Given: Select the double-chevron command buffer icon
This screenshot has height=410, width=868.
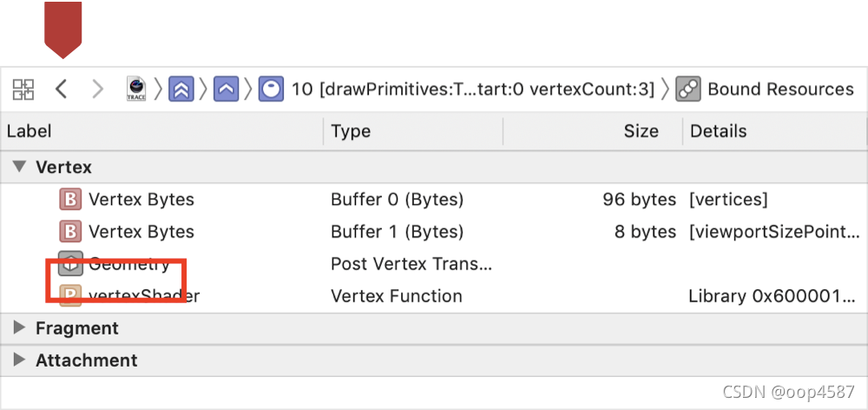Looking at the screenshot, I should tap(181, 89).
